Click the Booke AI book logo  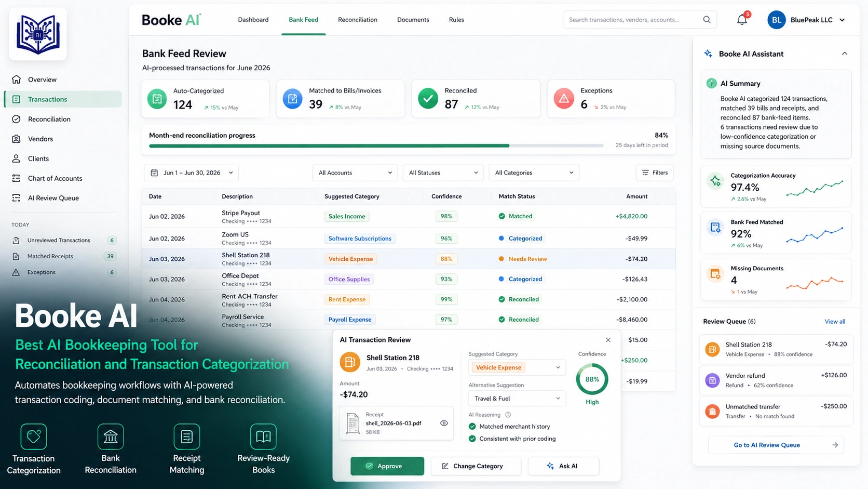(x=38, y=34)
